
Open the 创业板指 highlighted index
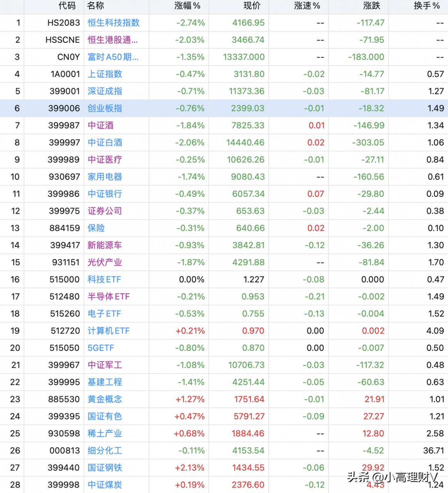coord(104,108)
